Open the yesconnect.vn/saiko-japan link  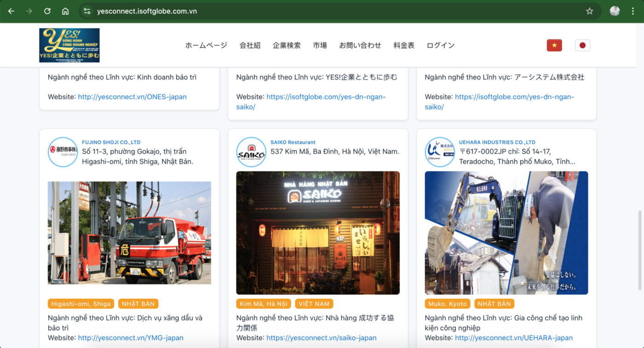[322, 338]
